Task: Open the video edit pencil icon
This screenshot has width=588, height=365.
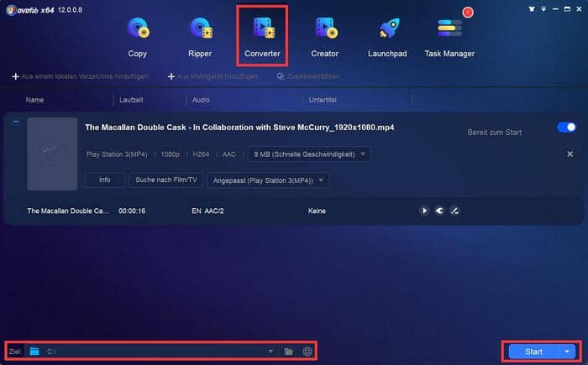Action: pos(454,211)
